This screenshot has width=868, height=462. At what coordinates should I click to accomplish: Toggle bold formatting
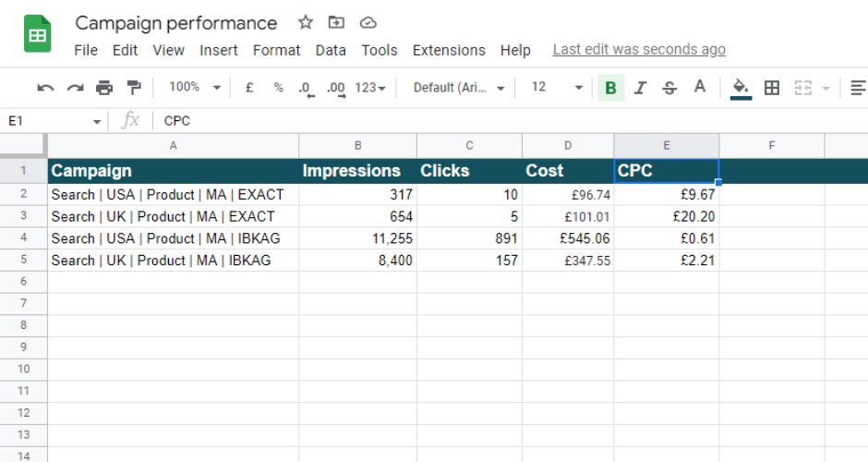pos(610,88)
